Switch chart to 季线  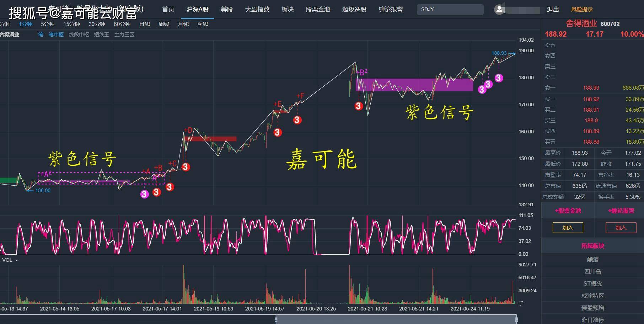click(x=203, y=24)
